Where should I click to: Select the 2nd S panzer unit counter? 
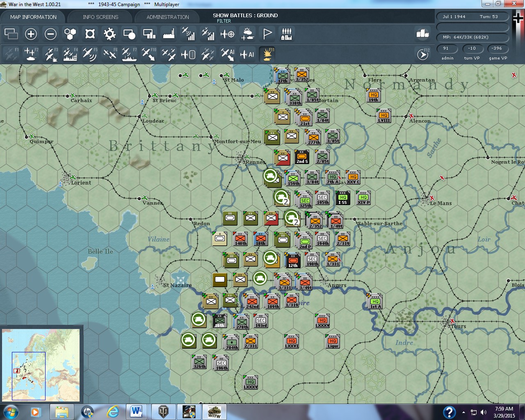click(302, 157)
